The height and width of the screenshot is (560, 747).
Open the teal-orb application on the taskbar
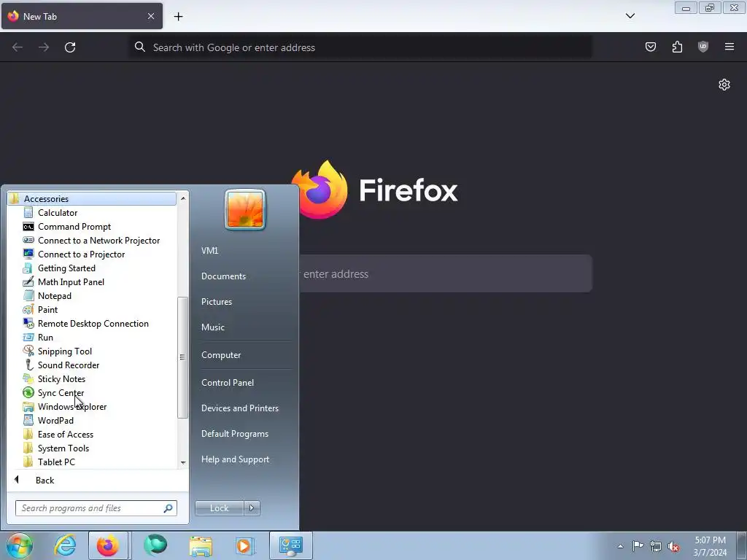click(155, 545)
